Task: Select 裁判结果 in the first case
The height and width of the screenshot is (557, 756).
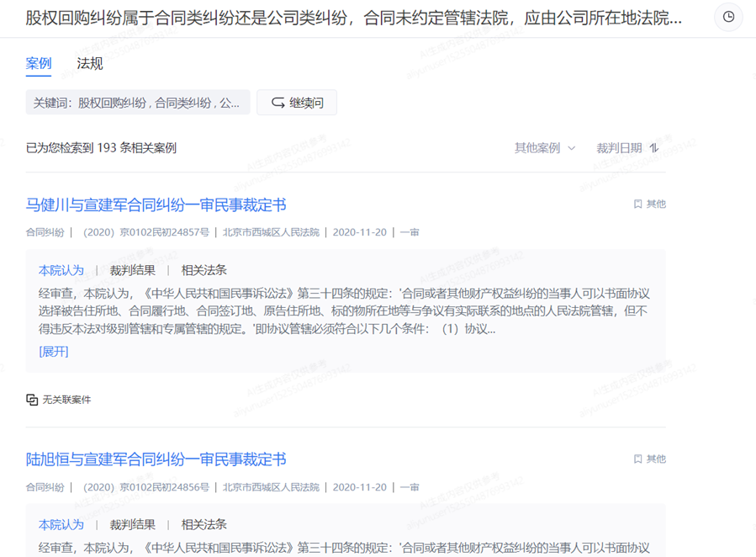Action: (x=133, y=270)
